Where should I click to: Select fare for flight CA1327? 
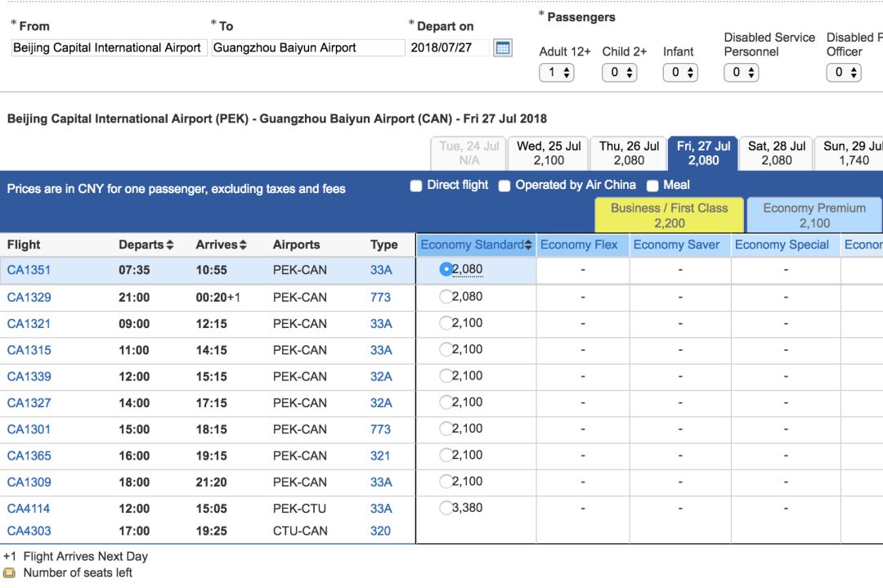coord(446,402)
